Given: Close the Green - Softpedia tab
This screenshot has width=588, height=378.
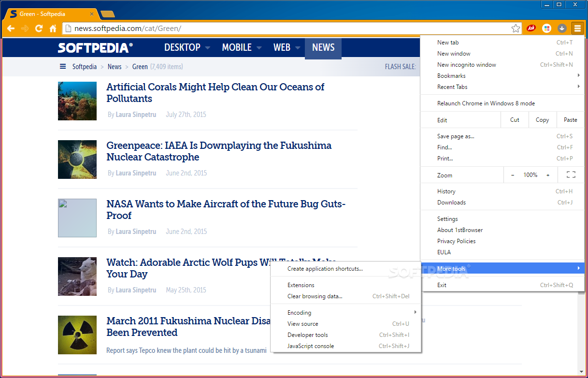Looking at the screenshot, I should pos(92,14).
